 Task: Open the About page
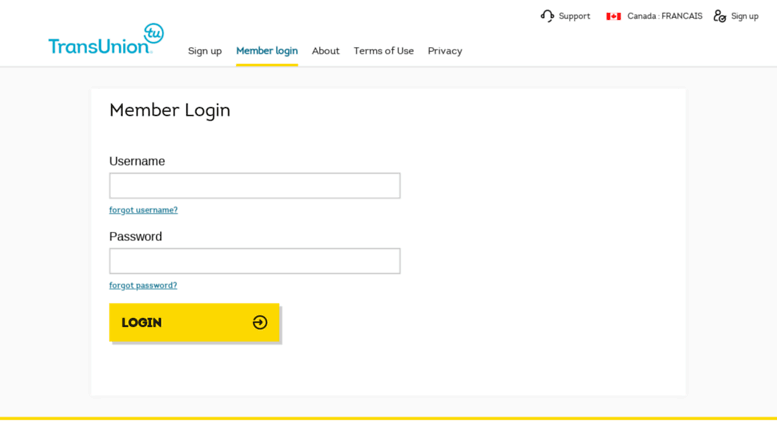click(326, 51)
